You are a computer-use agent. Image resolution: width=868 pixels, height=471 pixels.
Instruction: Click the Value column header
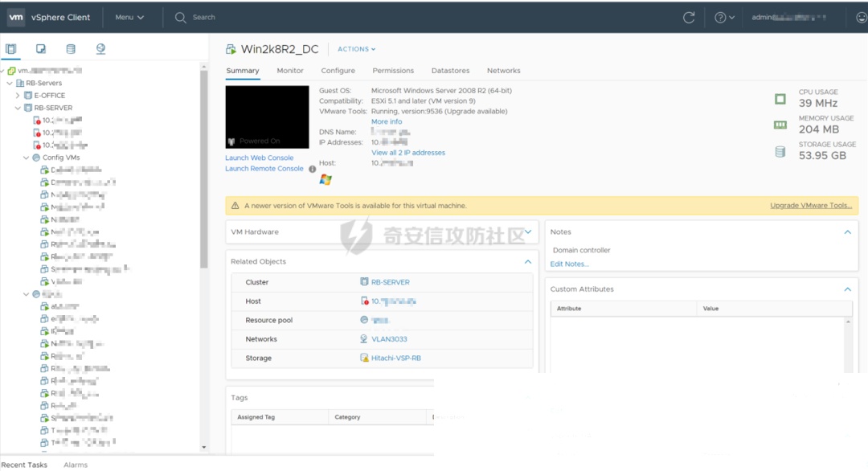click(x=774, y=309)
